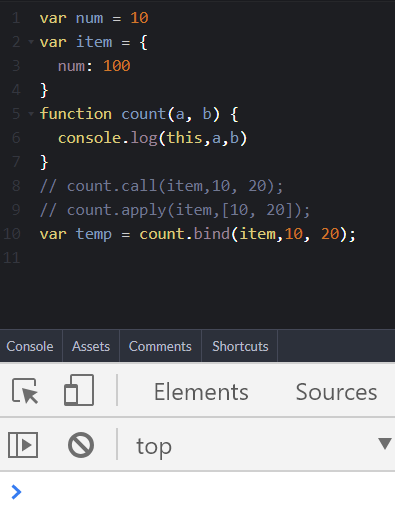395x532 pixels.
Task: Click the commented count.call line
Action: coord(161,186)
